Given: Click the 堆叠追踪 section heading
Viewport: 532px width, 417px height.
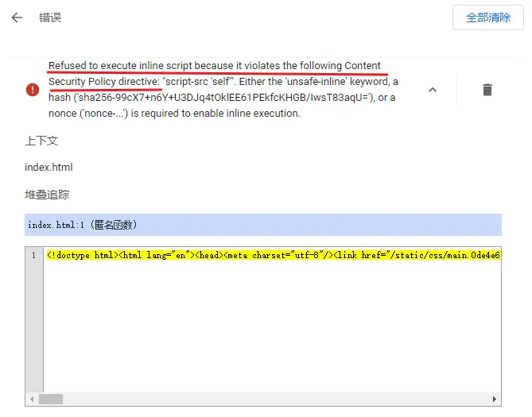Looking at the screenshot, I should coord(47,195).
